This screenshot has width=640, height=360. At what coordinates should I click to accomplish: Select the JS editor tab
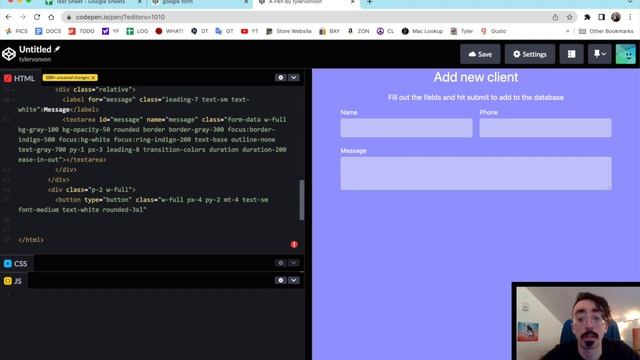[x=13, y=281]
